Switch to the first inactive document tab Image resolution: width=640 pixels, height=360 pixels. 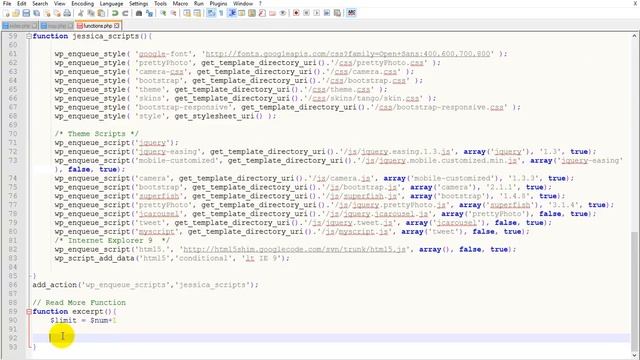[19, 26]
